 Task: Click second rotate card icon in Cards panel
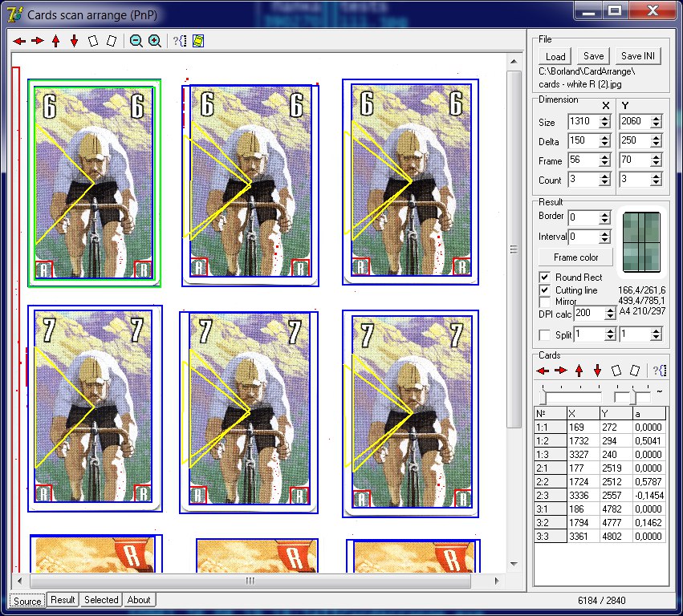635,371
